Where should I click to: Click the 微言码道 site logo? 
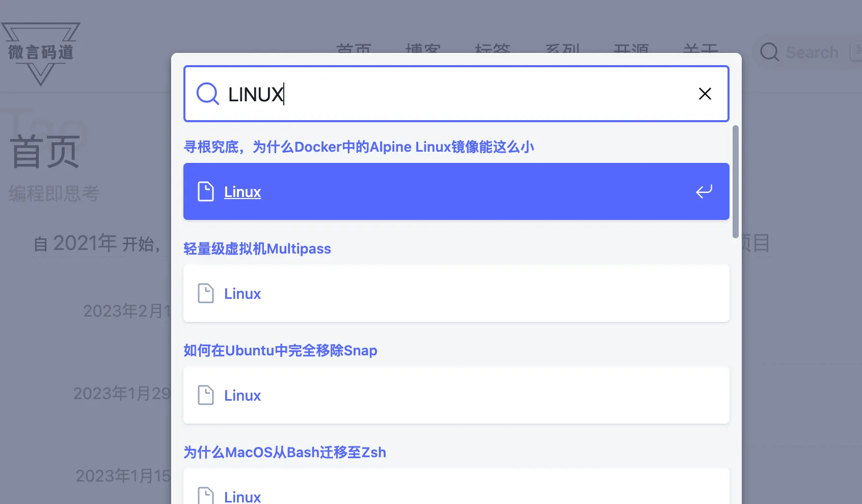point(41,54)
